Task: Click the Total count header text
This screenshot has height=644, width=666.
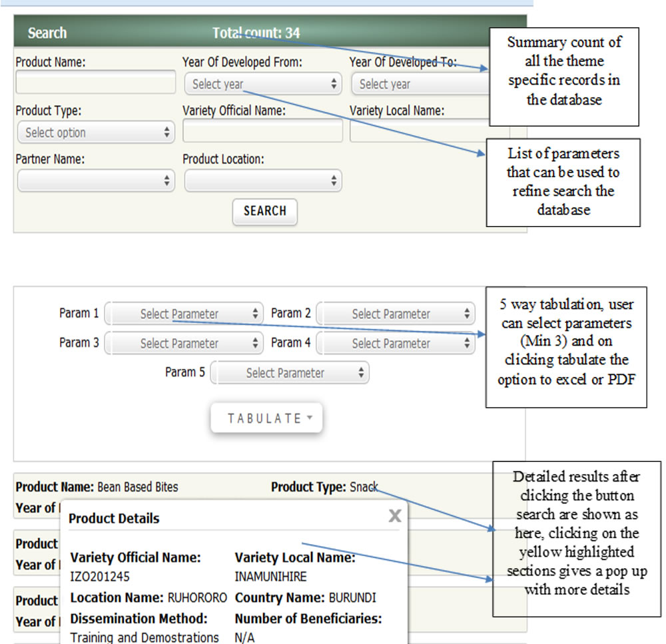Action: click(x=257, y=33)
